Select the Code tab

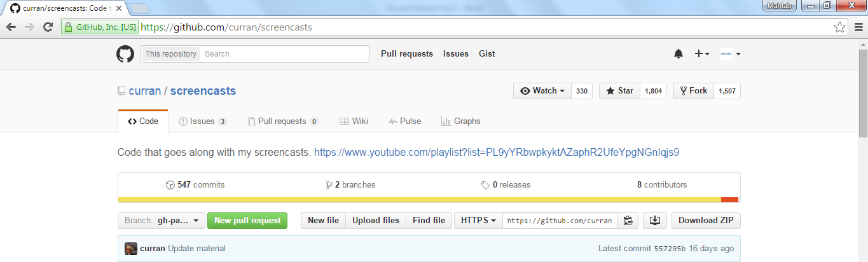(143, 121)
